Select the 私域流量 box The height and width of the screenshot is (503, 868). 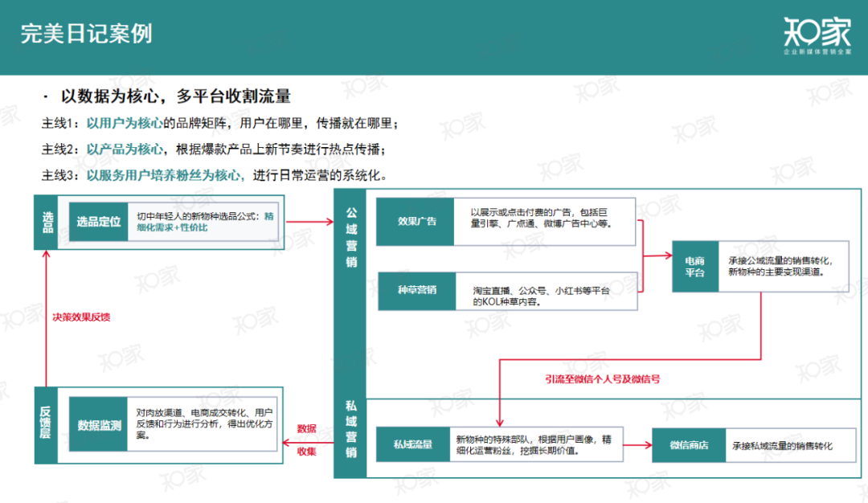(x=413, y=444)
